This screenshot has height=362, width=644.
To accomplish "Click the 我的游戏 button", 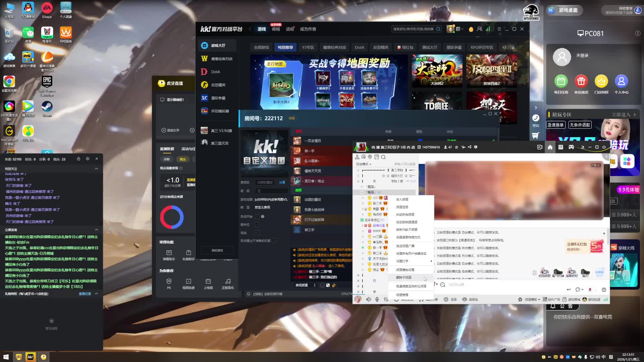I will 217,250.
